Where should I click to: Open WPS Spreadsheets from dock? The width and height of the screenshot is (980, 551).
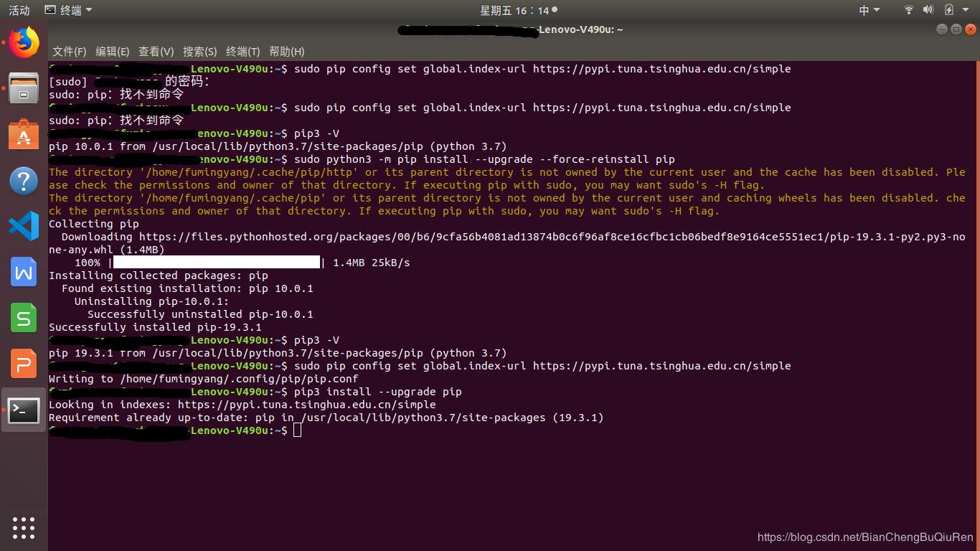click(24, 318)
